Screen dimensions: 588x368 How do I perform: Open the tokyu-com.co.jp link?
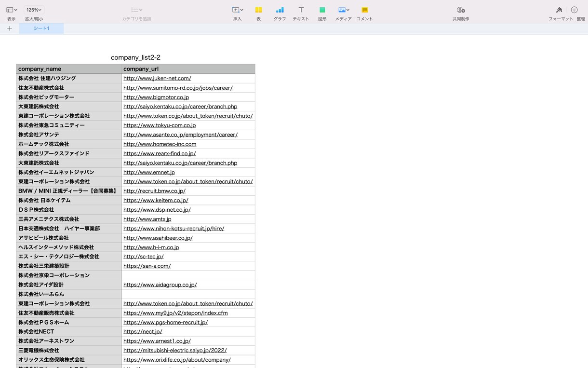160,125
